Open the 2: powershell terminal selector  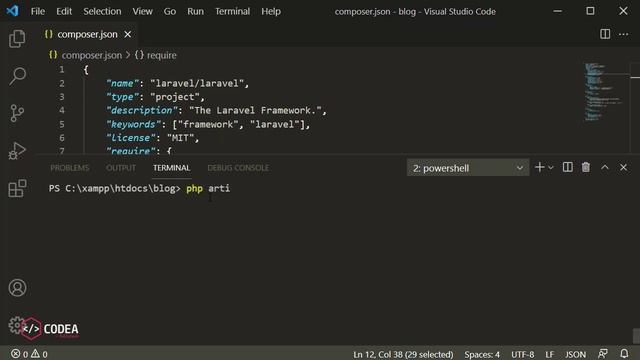pos(468,168)
